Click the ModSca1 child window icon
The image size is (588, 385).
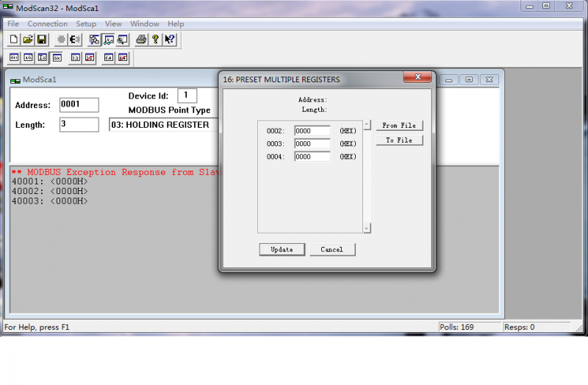pos(15,80)
